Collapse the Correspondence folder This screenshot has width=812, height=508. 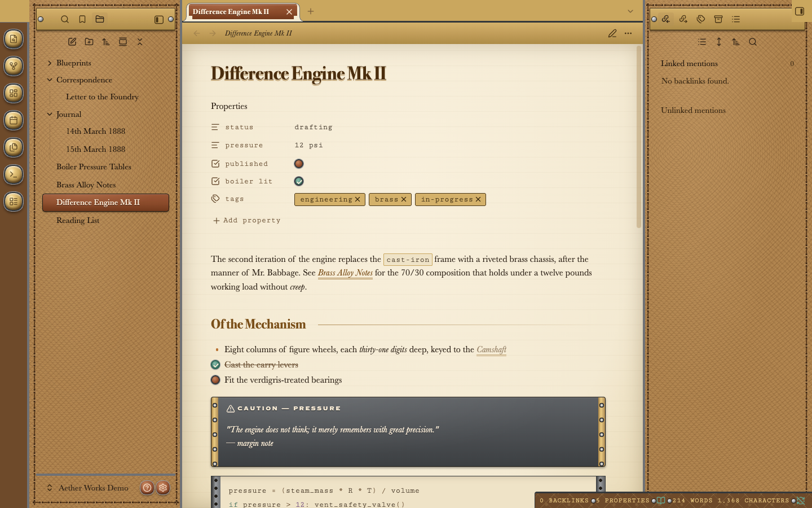pyautogui.click(x=50, y=80)
